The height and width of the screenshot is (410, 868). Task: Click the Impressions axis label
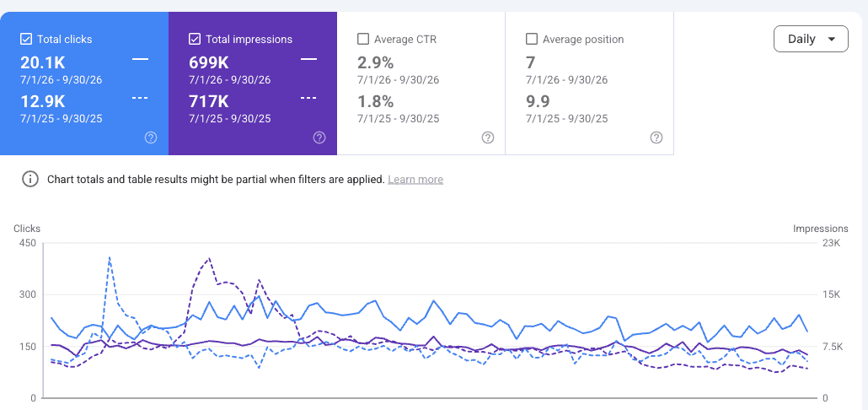coord(821,229)
